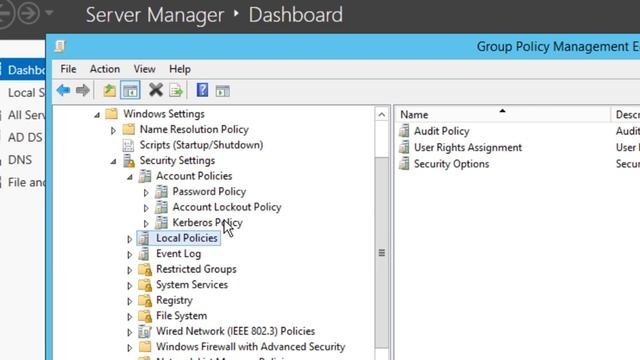Click the Security Settings node icon
The width and height of the screenshot is (640, 360).
click(129, 160)
